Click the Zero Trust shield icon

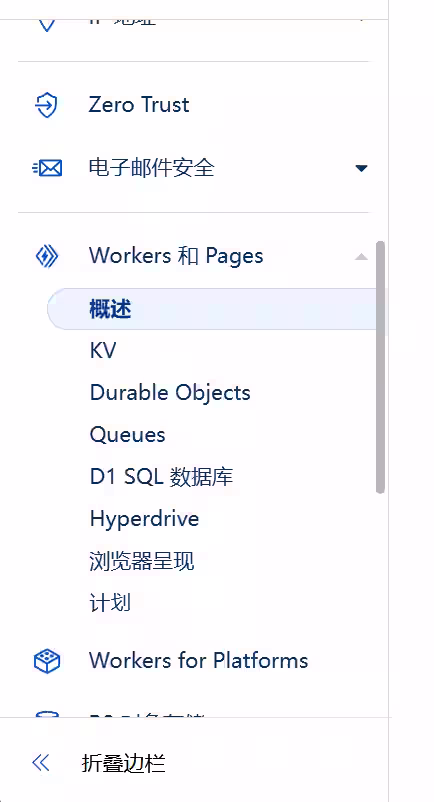click(x=47, y=105)
